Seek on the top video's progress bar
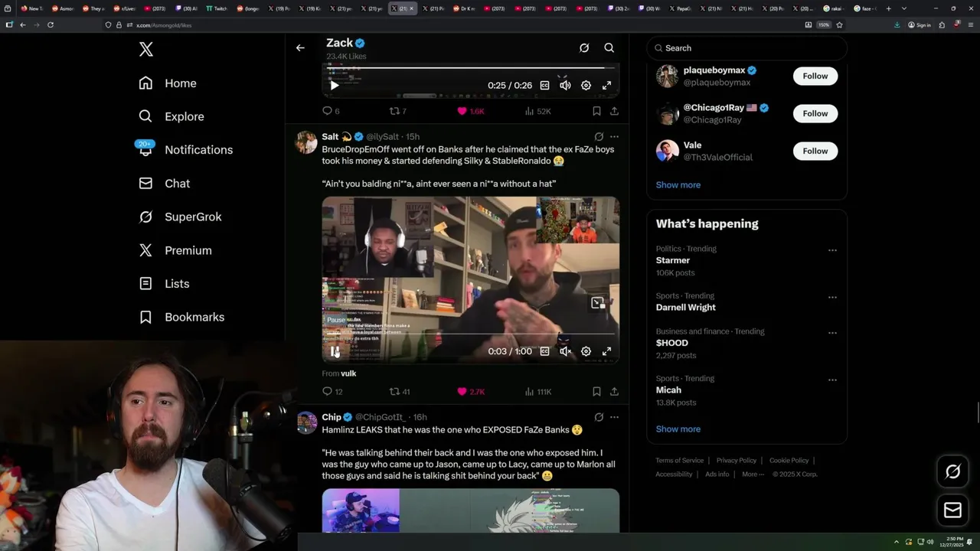980x551 pixels. point(471,68)
